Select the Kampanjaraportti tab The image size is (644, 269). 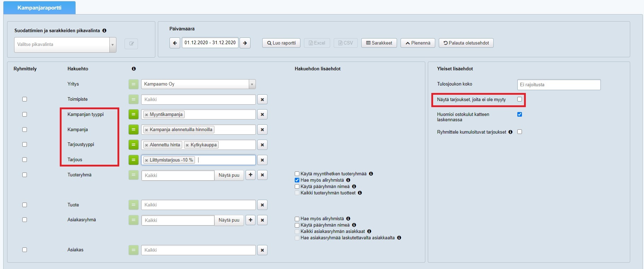point(39,8)
